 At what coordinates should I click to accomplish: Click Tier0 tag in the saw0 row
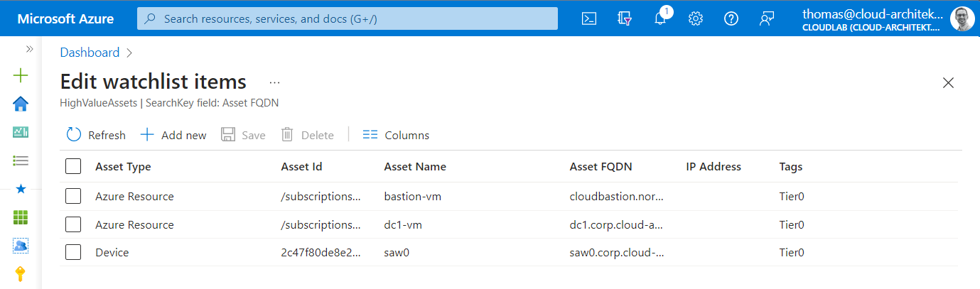(792, 252)
